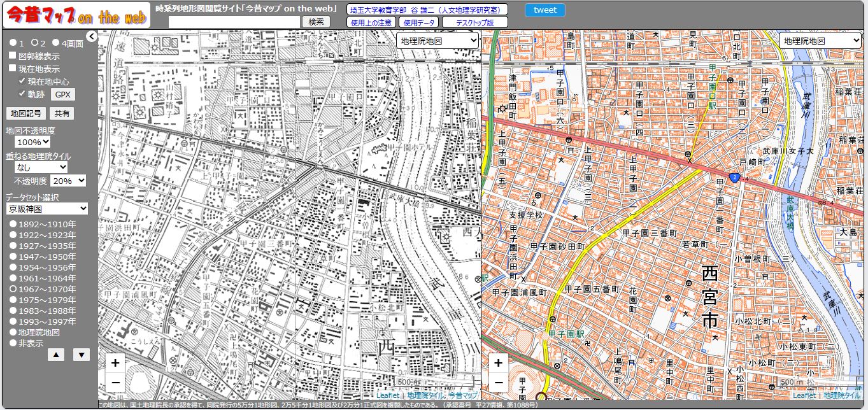Click the blue marker on the right map
The image size is (868, 410).
(734, 178)
